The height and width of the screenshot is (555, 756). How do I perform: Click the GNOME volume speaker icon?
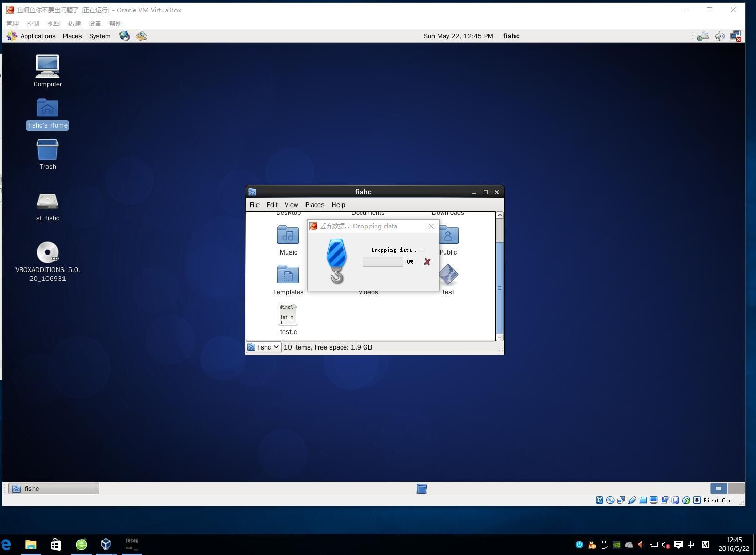719,36
